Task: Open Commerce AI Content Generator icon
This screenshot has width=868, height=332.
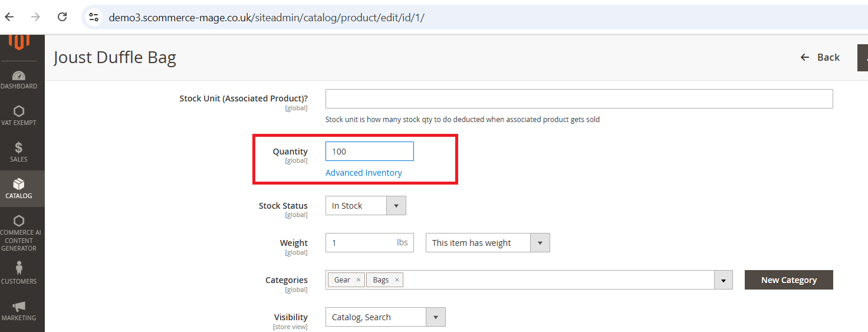Action: pyautogui.click(x=19, y=221)
